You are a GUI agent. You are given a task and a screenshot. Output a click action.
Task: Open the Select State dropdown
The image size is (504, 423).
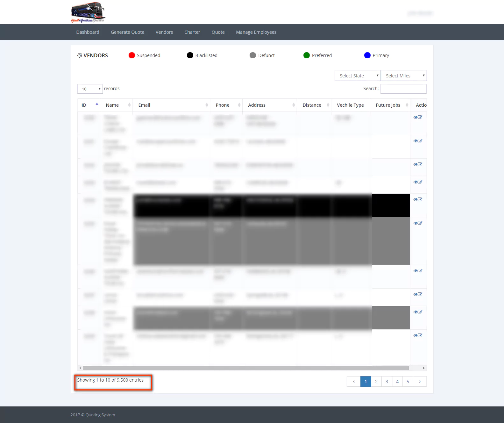click(x=358, y=75)
